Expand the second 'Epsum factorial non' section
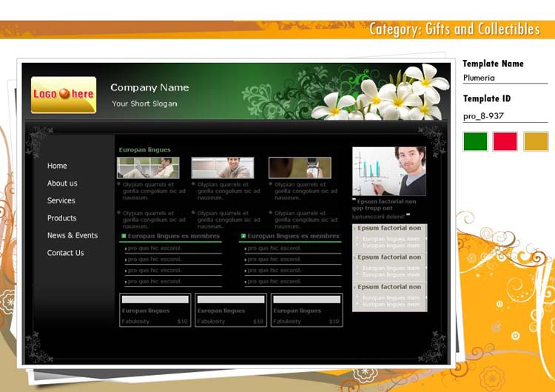The height and width of the screenshot is (392, 555). [x=389, y=257]
